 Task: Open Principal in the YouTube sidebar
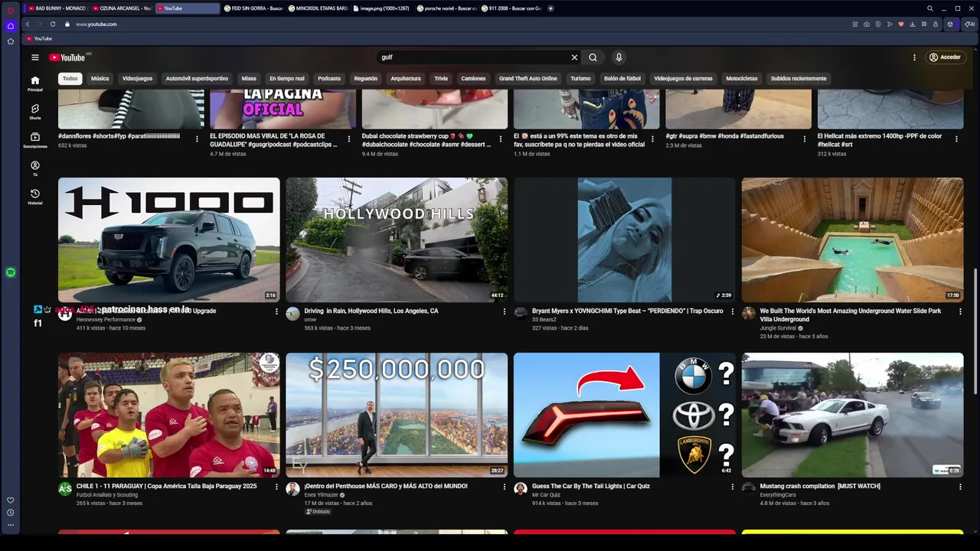(35, 83)
